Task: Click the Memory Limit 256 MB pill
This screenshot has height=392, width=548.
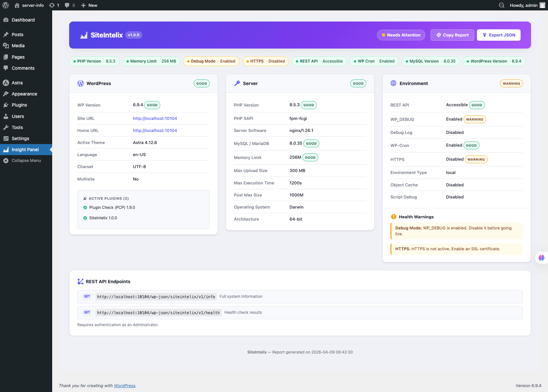Action: tap(151, 61)
